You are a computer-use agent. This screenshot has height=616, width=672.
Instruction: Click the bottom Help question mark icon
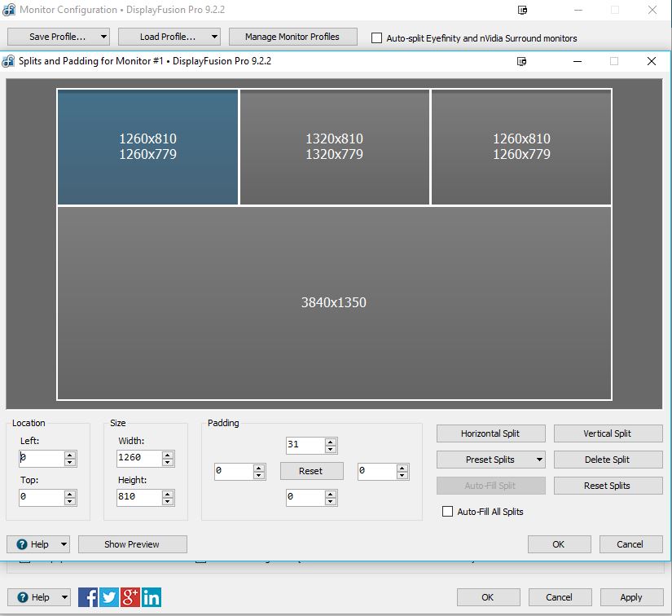23,597
